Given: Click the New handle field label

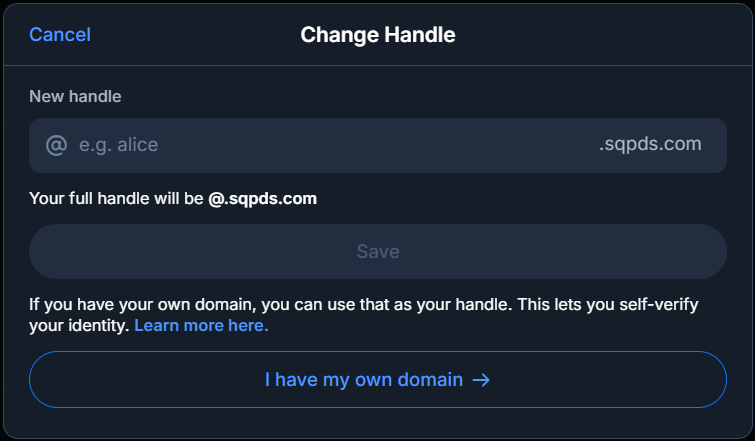Looking at the screenshot, I should 75,96.
